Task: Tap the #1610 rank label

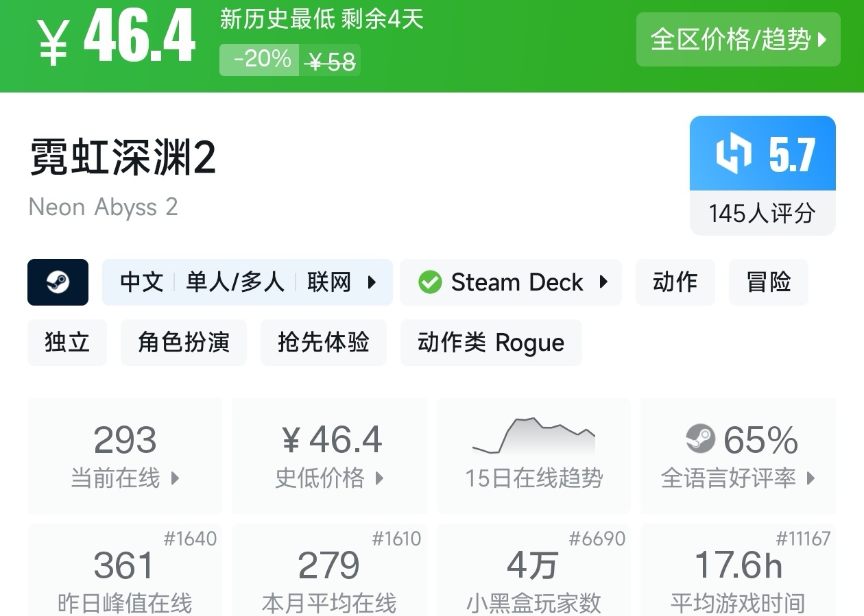Action: tap(396, 539)
